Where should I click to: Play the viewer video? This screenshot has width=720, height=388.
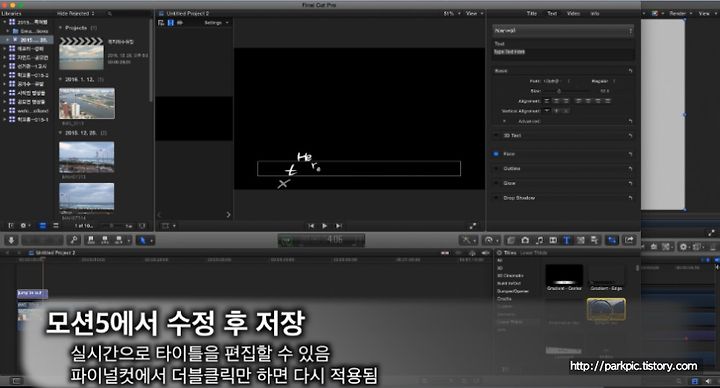click(x=325, y=226)
